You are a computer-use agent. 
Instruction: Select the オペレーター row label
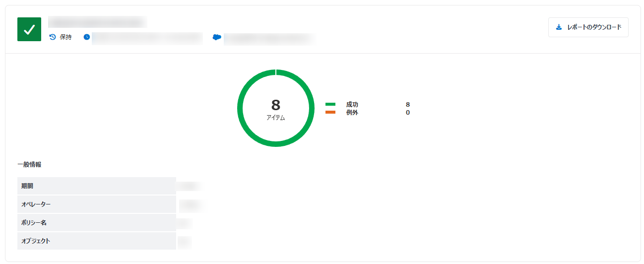(36, 204)
